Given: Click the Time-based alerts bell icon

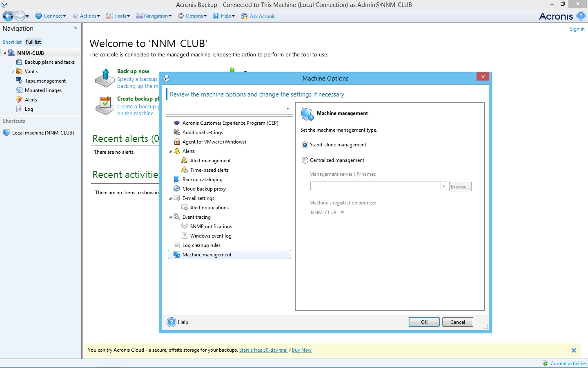Looking at the screenshot, I should [x=185, y=170].
